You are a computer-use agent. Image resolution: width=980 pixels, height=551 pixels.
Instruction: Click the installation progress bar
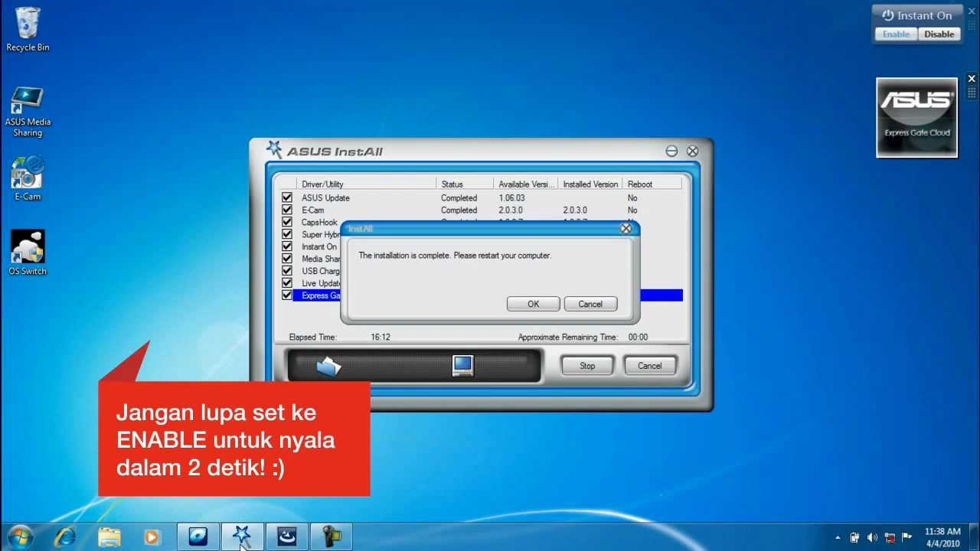414,366
